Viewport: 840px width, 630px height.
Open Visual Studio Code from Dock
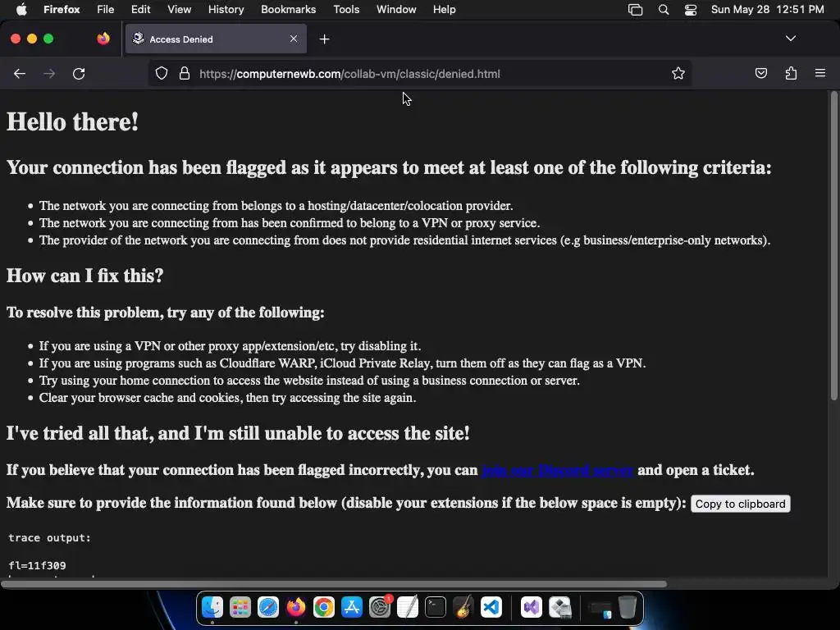(491, 607)
